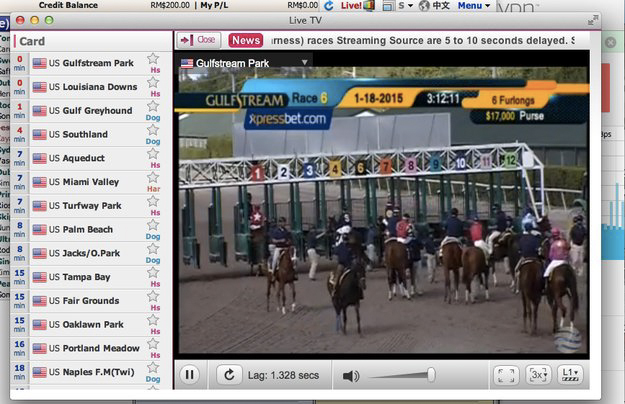Reload the live stream

tap(229, 375)
